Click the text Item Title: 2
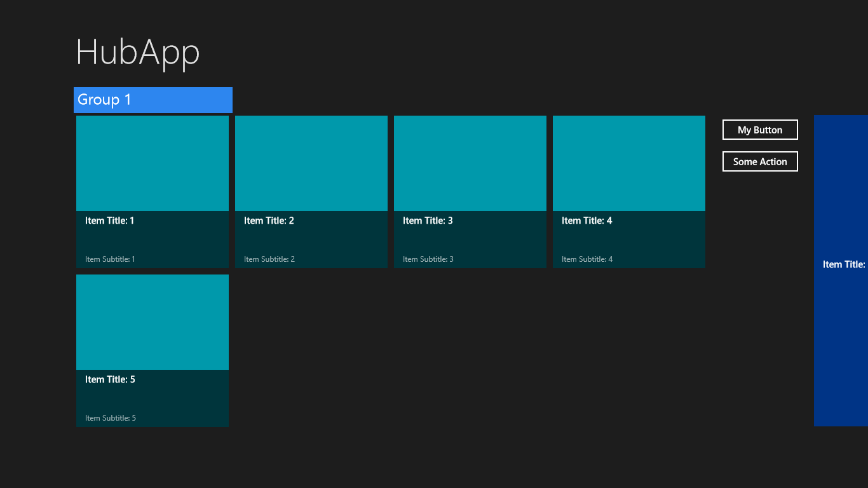 269,220
